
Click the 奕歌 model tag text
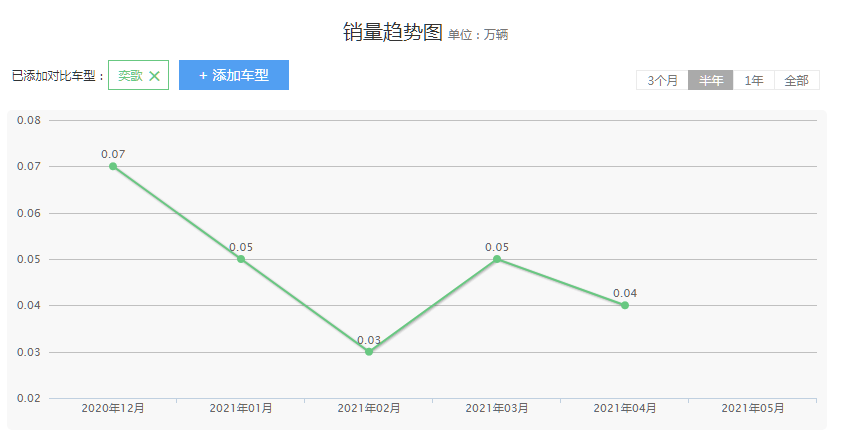tap(130, 76)
